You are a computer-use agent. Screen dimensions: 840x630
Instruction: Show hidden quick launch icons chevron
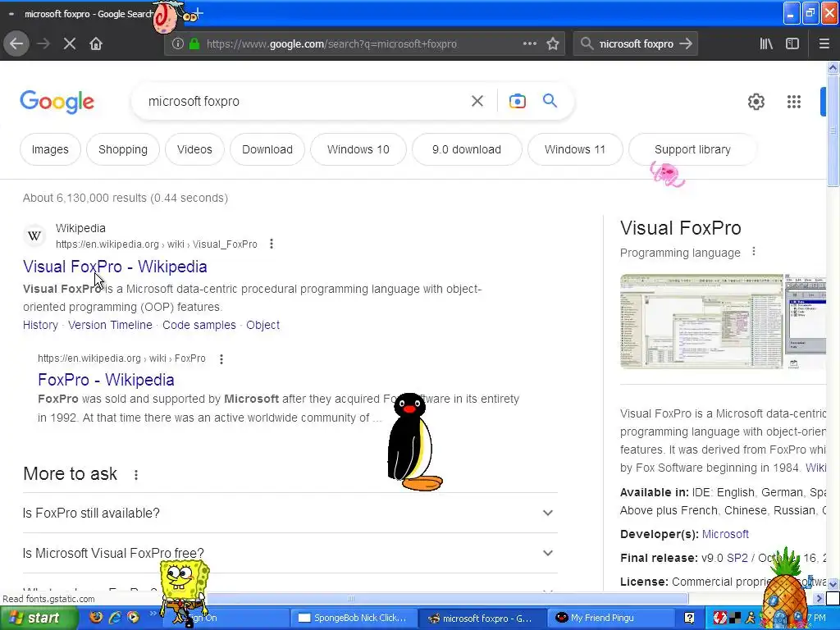[153, 614]
